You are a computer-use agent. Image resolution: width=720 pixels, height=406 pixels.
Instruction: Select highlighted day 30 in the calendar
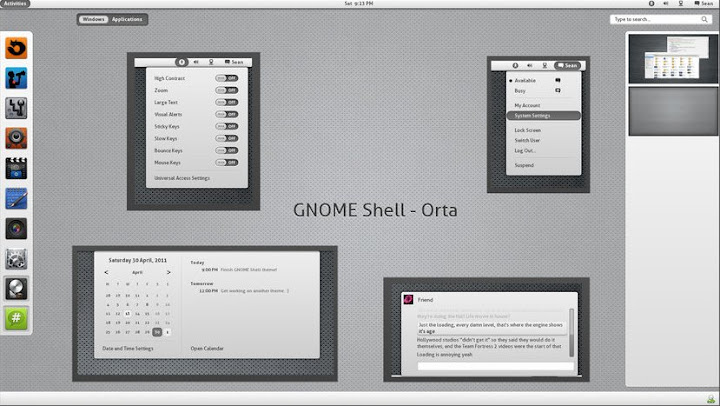[157, 332]
